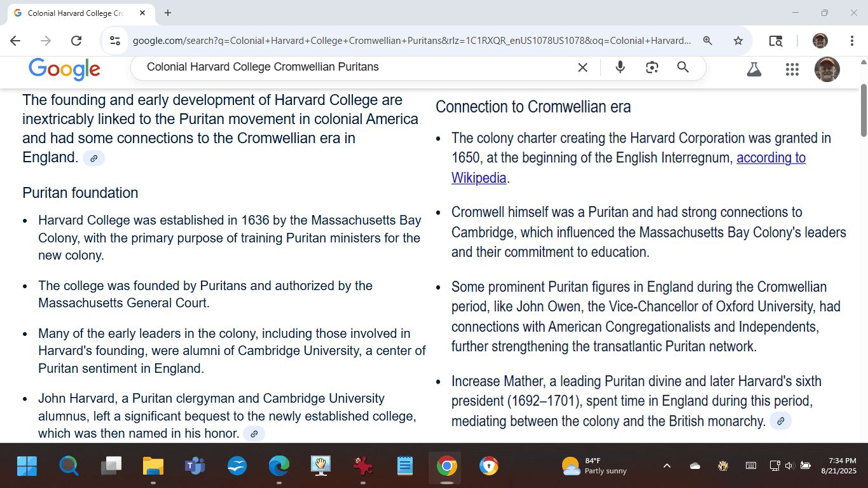Open the Chrome three-dot menu
The width and height of the screenshot is (868, 488).
point(851,41)
